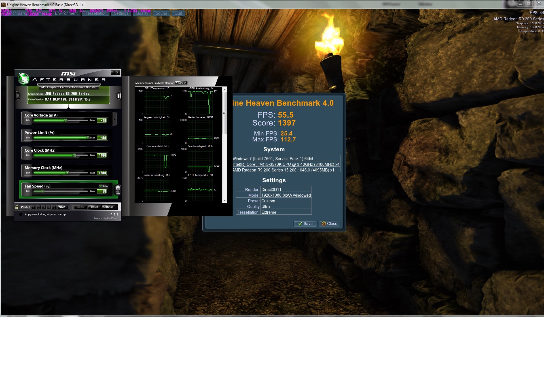Click the Windows 7 system info row
Viewport: 544px width, 392px height.
pyautogui.click(x=286, y=159)
